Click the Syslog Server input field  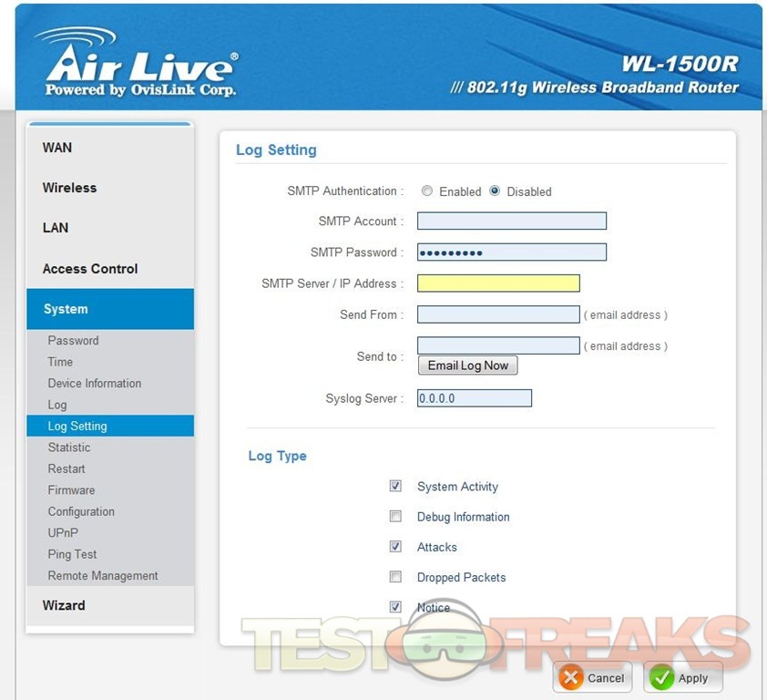click(474, 398)
